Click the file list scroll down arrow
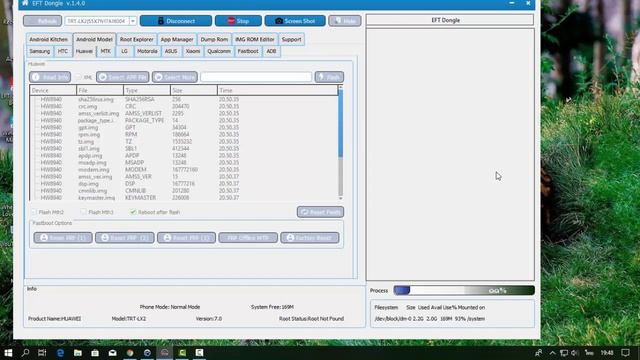The height and width of the screenshot is (360, 640). (340, 198)
